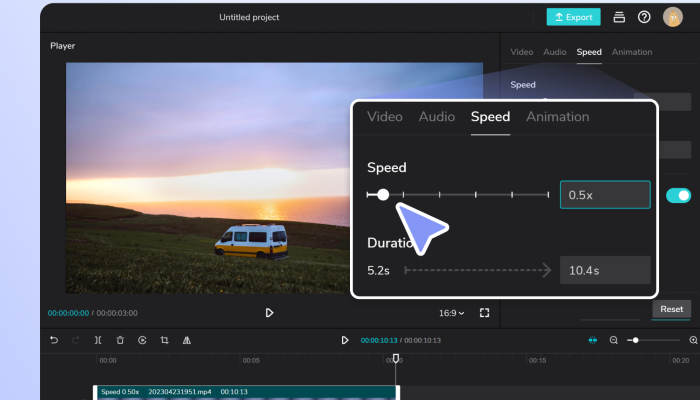Play the video in the Player

tap(269, 313)
